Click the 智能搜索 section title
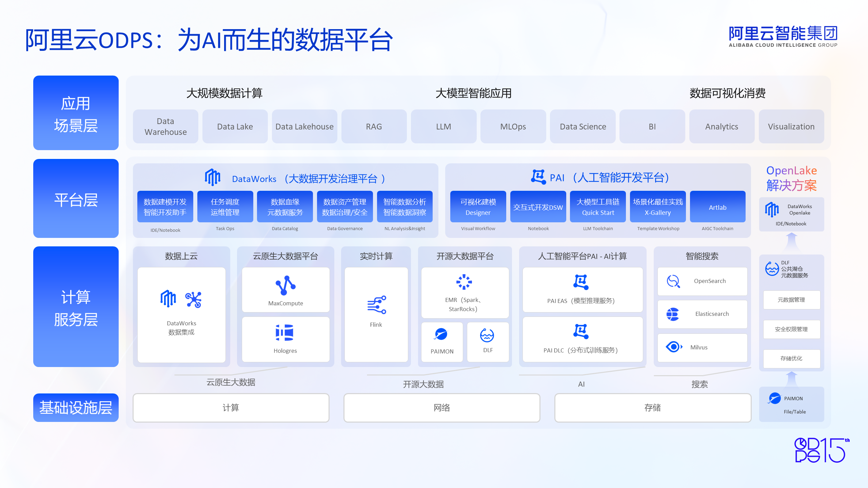Viewport: 868px width, 488px height. (702, 256)
